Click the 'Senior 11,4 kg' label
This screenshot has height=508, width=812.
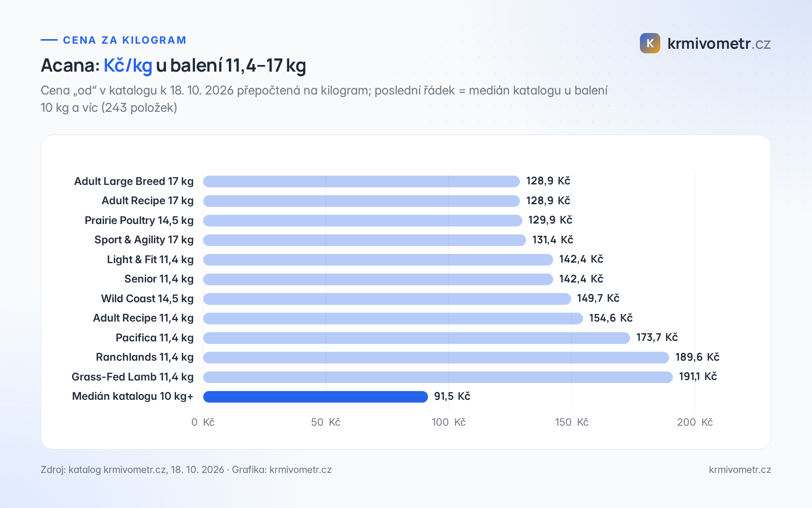coord(159,279)
